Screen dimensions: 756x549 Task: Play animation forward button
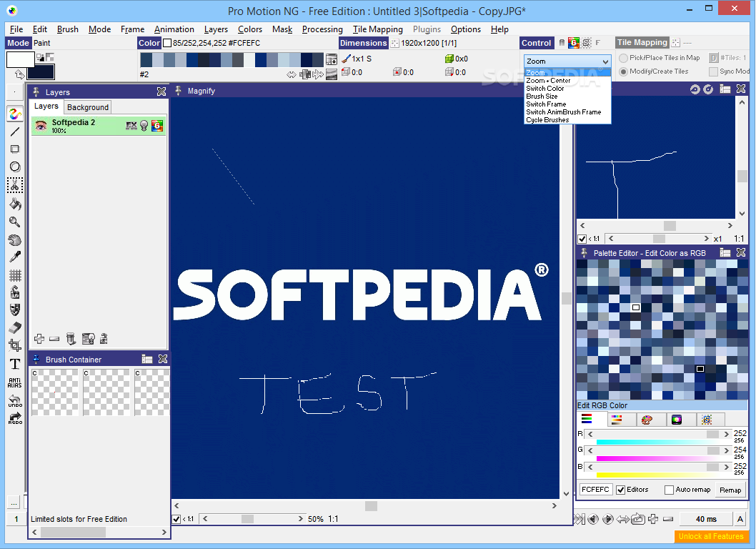tap(608, 519)
